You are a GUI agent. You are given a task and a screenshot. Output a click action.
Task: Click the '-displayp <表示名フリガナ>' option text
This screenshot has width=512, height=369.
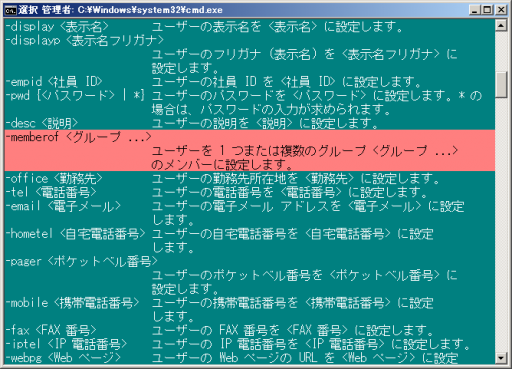pos(85,41)
